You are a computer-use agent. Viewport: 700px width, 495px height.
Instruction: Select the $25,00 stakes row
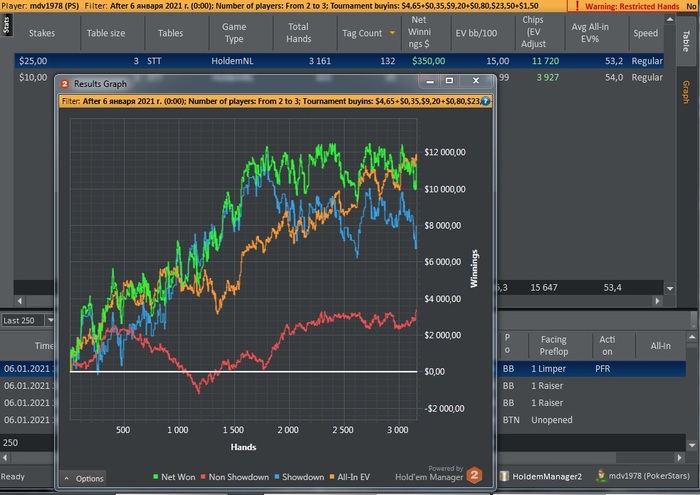[339, 61]
